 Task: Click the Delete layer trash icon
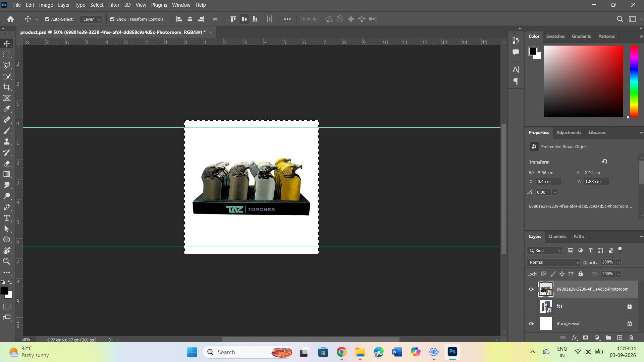[631, 338]
